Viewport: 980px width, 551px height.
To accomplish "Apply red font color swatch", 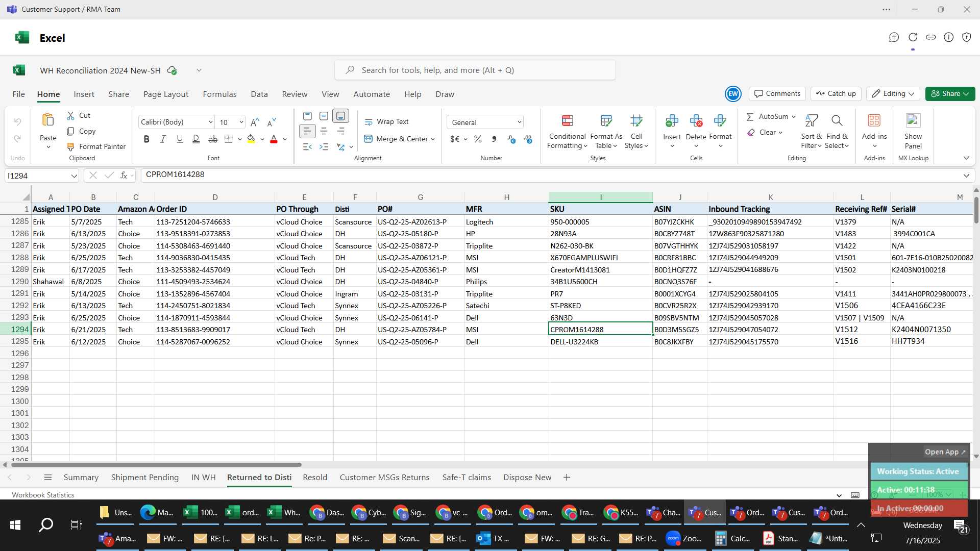I will coord(274,139).
